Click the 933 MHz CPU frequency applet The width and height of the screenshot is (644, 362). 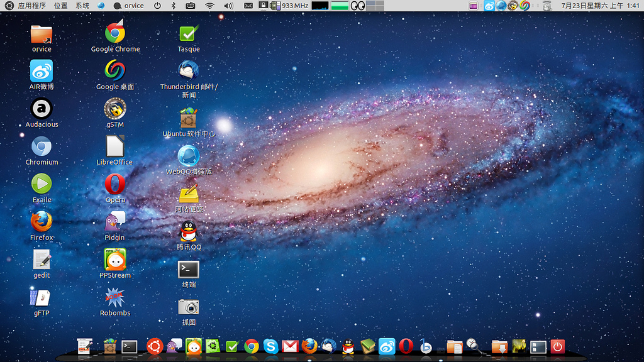pos(289,5)
